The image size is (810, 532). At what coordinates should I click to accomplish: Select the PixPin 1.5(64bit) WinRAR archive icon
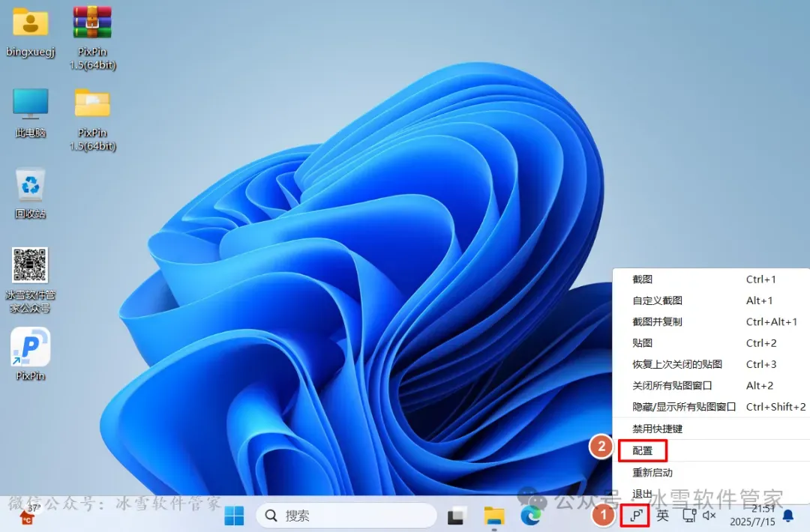(x=92, y=22)
